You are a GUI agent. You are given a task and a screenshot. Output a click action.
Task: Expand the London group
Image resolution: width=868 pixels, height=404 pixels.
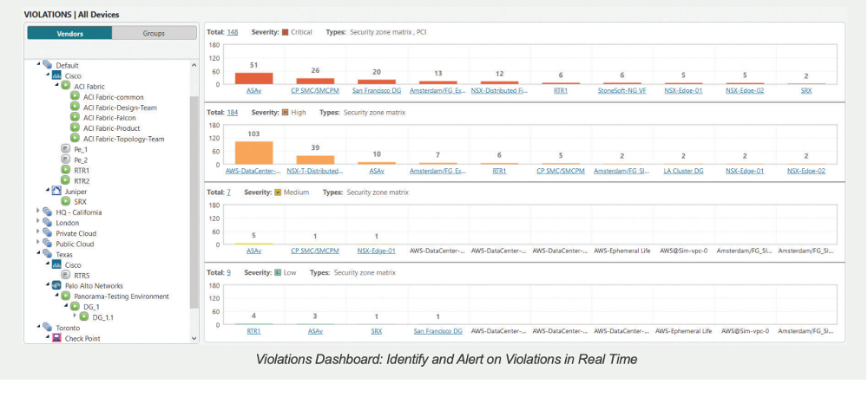point(39,222)
